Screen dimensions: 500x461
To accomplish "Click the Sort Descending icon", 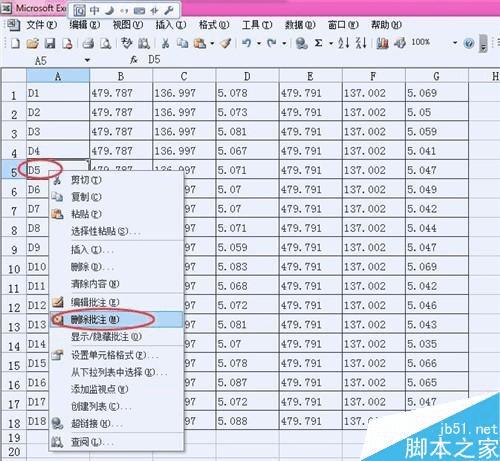I will (x=361, y=43).
